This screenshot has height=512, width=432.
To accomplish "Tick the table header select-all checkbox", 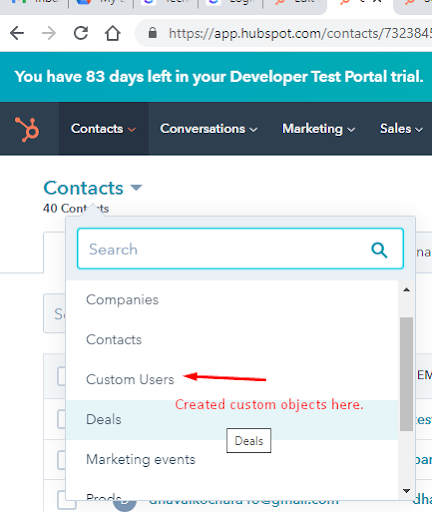I will [61, 376].
